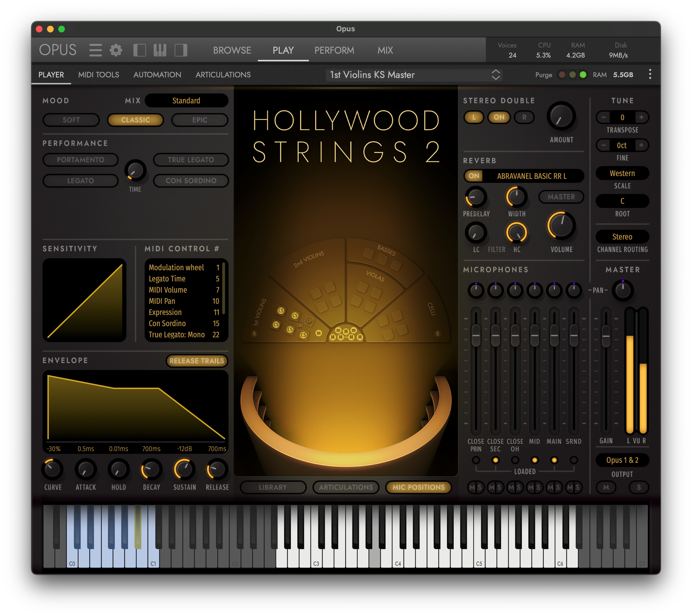Enable the SOFT mood

tap(71, 120)
